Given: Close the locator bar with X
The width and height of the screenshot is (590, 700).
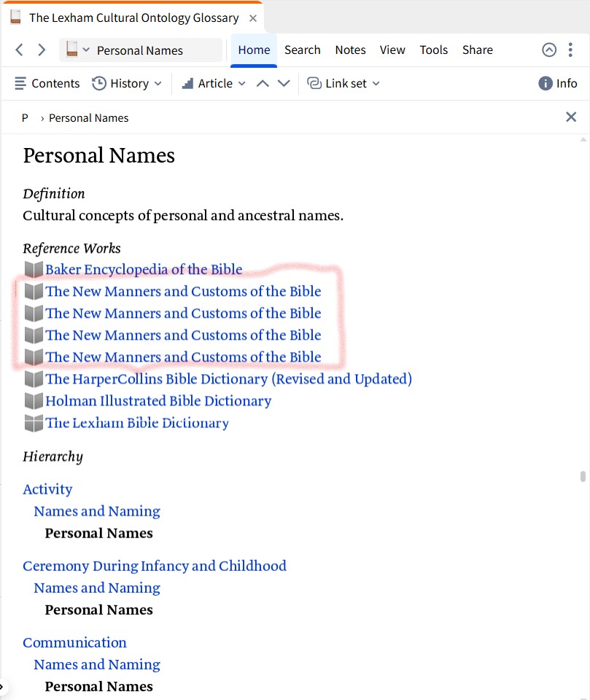Looking at the screenshot, I should point(571,117).
